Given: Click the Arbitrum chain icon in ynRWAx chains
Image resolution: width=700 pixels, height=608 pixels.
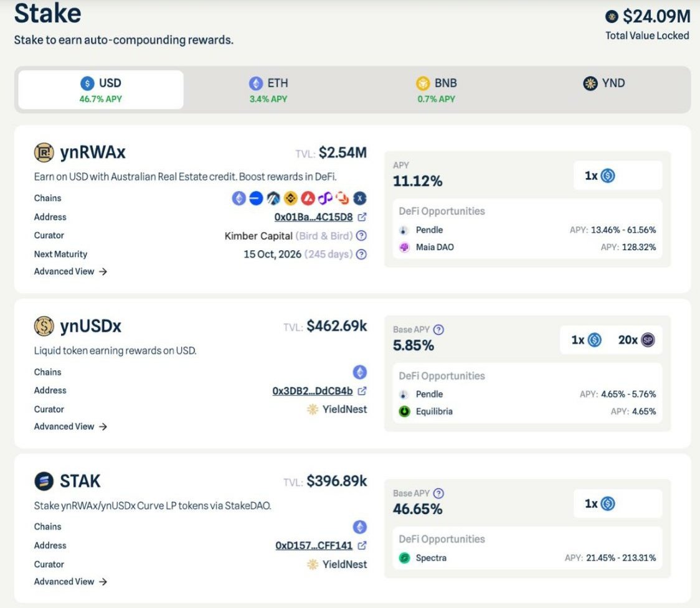Looking at the screenshot, I should point(273,198).
